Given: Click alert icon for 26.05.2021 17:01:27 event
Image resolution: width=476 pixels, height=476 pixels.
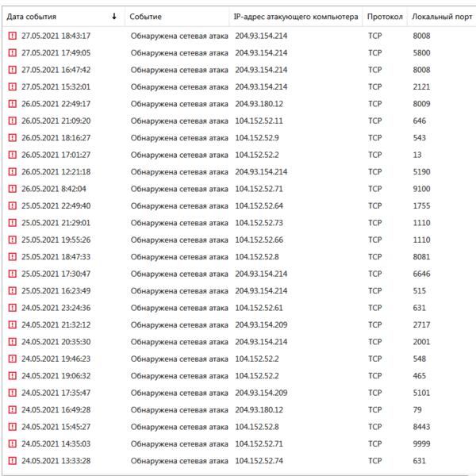Looking at the screenshot, I should (12, 155).
